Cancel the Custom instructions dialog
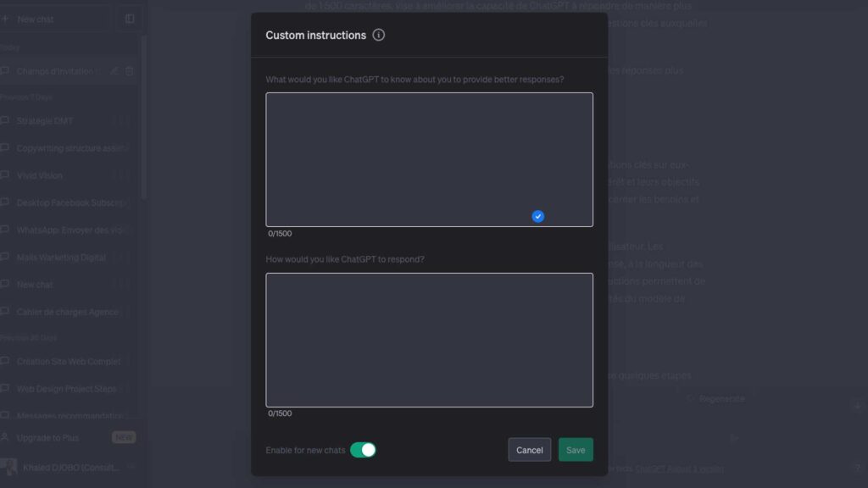The height and width of the screenshot is (488, 868). [x=529, y=450]
